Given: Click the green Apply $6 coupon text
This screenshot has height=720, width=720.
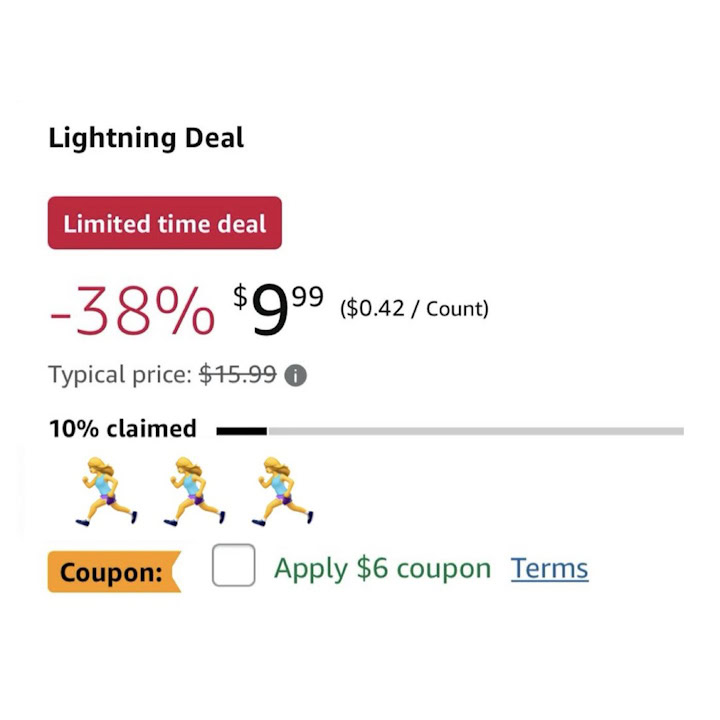Looking at the screenshot, I should click(382, 568).
